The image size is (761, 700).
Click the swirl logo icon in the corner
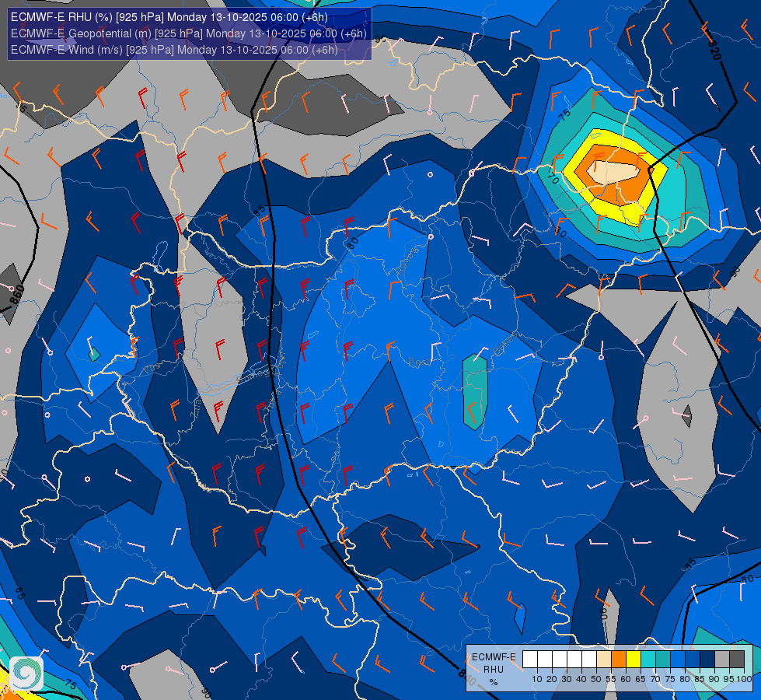click(26, 673)
